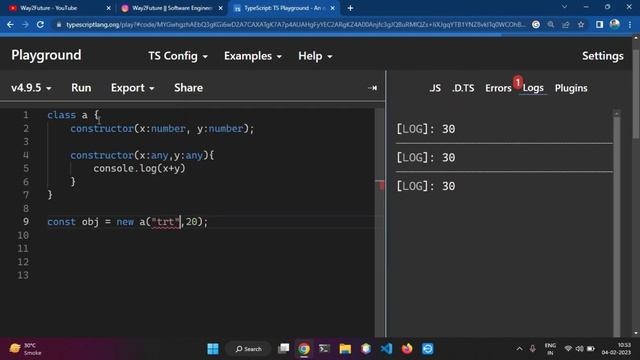Open the playground Settings
This screenshot has height=360, width=640.
tap(602, 56)
